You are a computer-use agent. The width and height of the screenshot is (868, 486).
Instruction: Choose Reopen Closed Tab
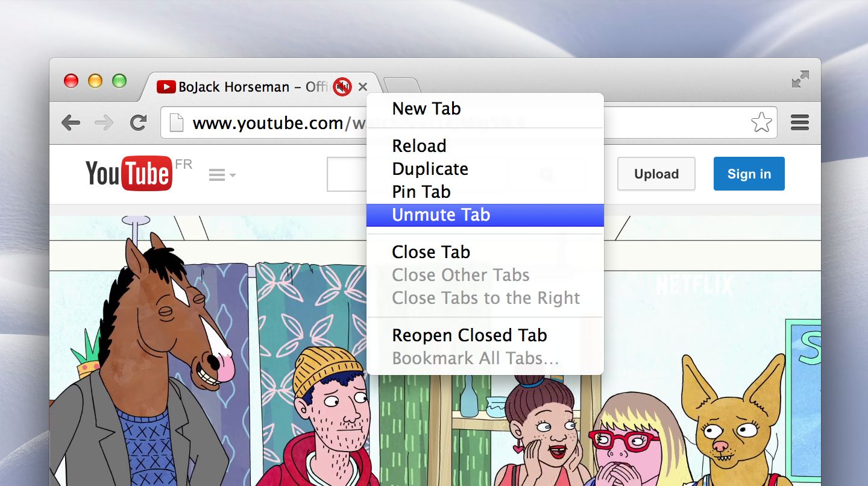tap(470, 335)
